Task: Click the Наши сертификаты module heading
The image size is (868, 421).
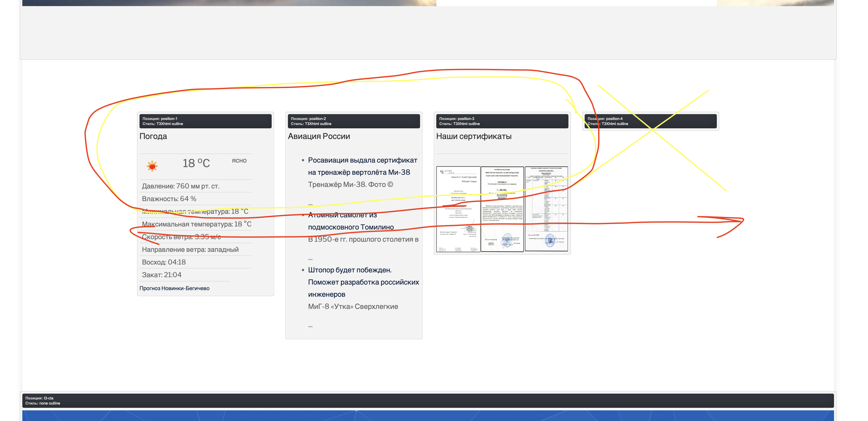Action: pos(473,136)
